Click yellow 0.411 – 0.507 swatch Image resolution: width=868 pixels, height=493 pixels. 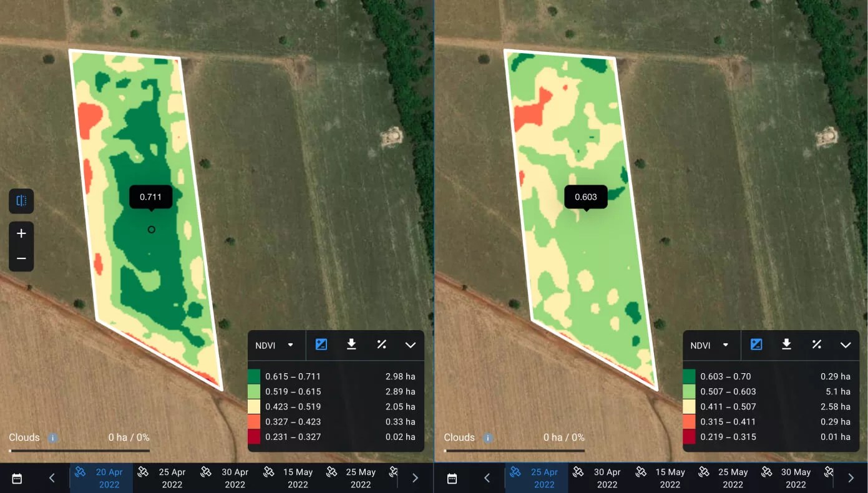[x=689, y=406]
